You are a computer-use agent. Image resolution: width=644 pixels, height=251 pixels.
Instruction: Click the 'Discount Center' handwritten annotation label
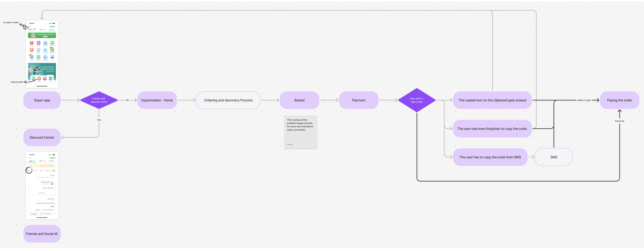point(11,22)
